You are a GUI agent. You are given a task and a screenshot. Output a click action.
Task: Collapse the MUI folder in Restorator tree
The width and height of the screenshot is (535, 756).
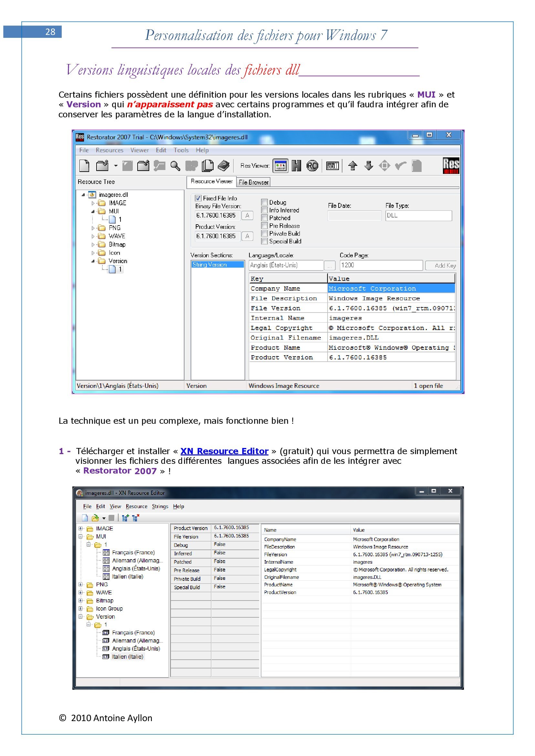tap(93, 211)
